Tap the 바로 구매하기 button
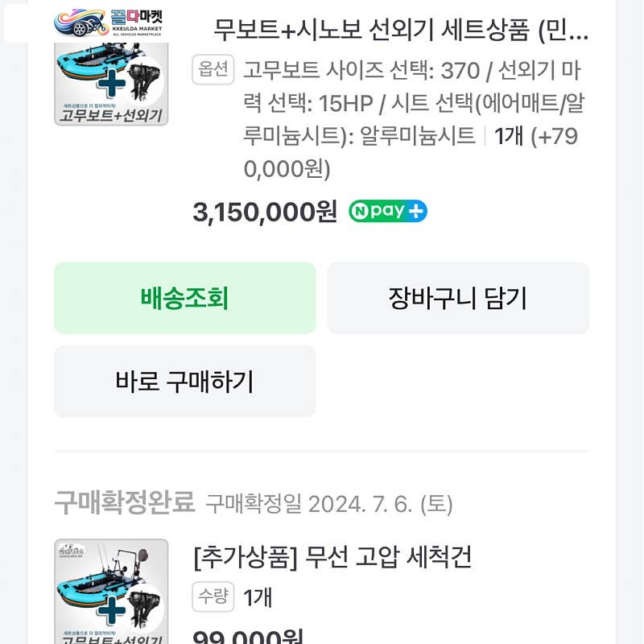The width and height of the screenshot is (644, 644). point(185,381)
